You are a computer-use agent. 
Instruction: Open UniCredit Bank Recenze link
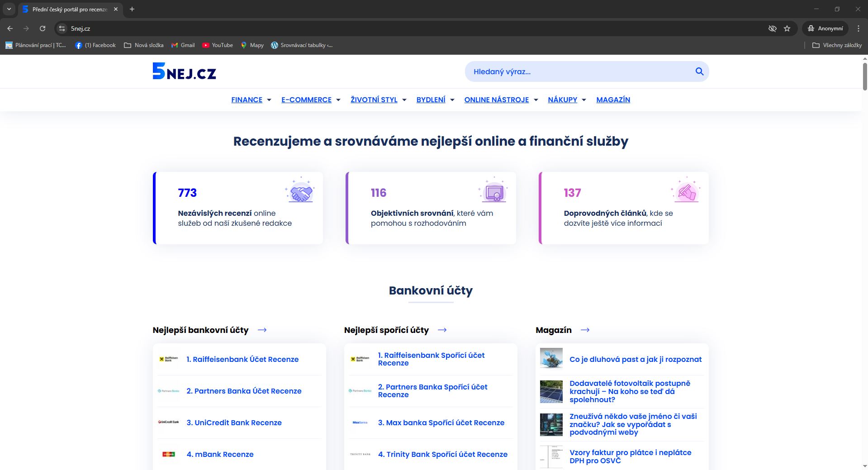[234, 423]
